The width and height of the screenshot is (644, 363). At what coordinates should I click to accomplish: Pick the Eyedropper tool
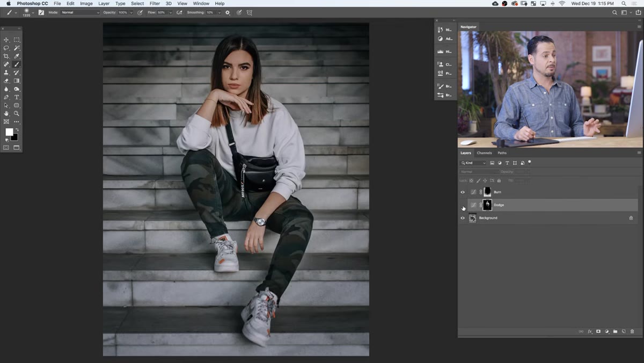pyautogui.click(x=17, y=56)
